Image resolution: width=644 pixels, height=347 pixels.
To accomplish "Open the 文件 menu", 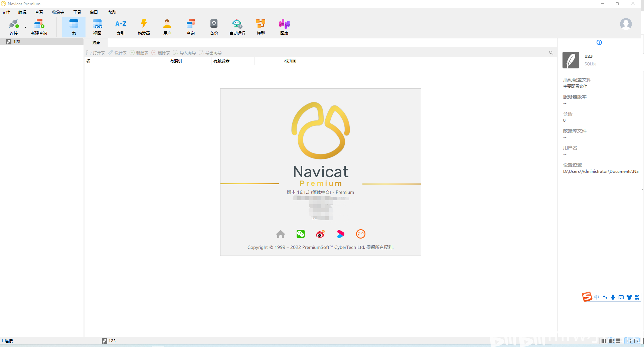I will pyautogui.click(x=6, y=12).
